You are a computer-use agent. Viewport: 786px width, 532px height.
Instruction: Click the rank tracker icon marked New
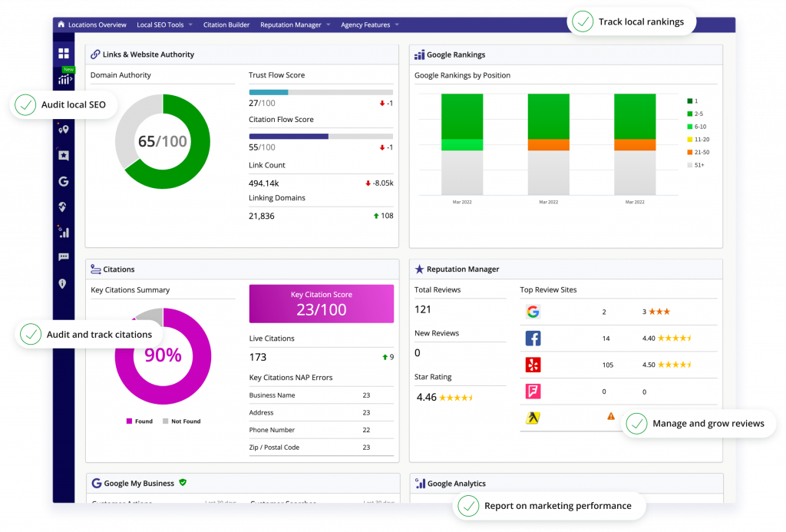64,79
